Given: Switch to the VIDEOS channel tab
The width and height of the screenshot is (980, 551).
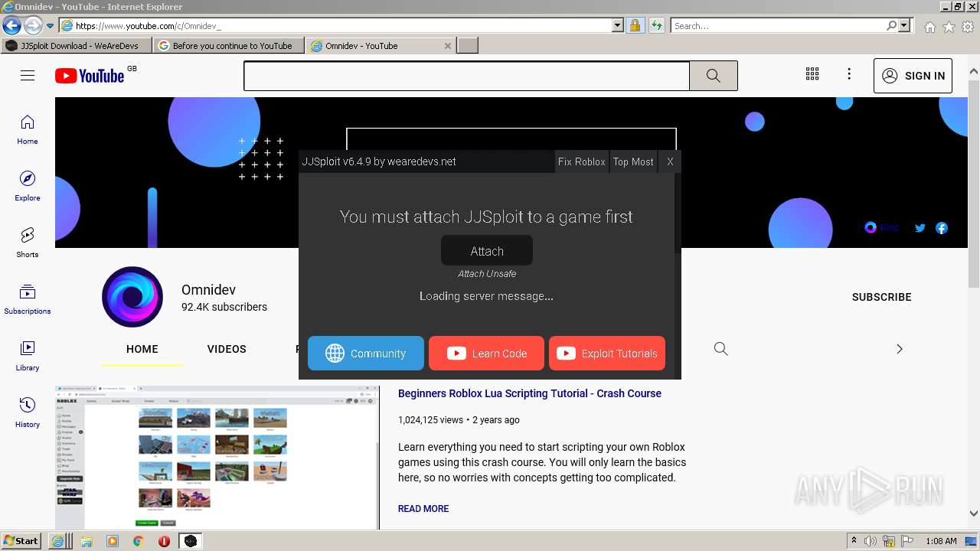Looking at the screenshot, I should [x=227, y=349].
